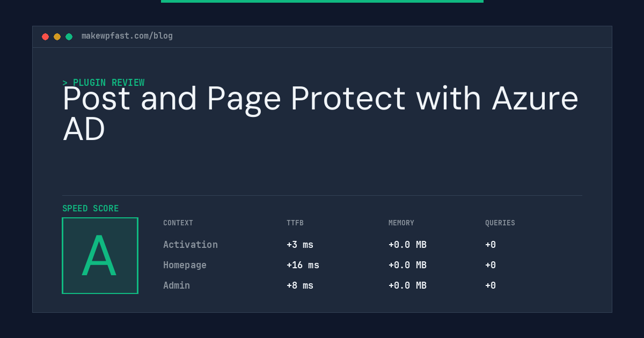This screenshot has height=338, width=644.
Task: Select the Homepage row label
Action: pos(185,265)
